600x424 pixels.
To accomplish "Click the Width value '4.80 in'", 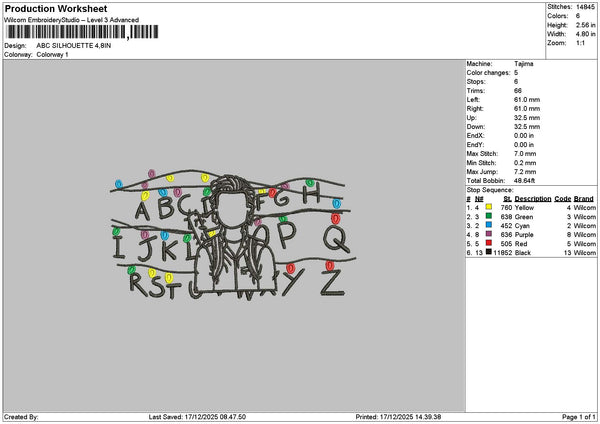I will 585,34.
